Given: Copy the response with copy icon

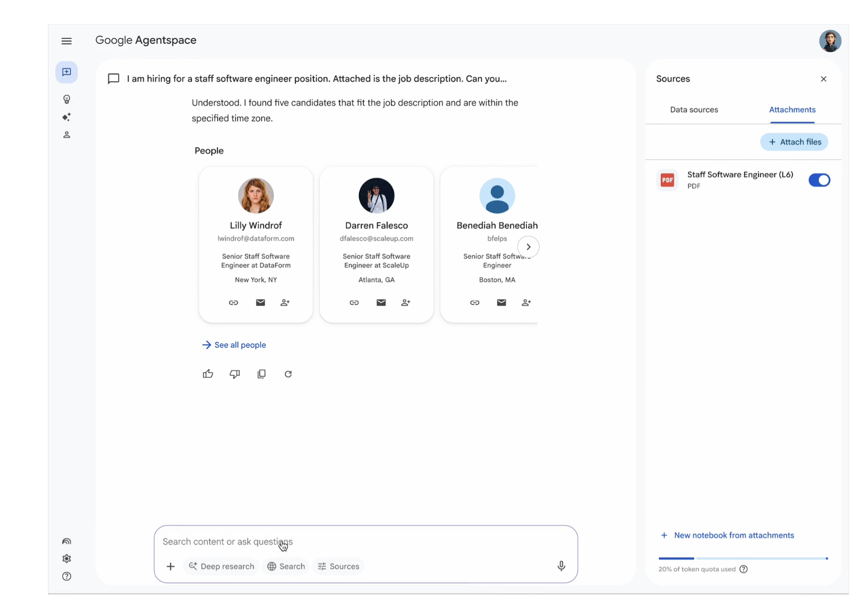Looking at the screenshot, I should tap(262, 374).
